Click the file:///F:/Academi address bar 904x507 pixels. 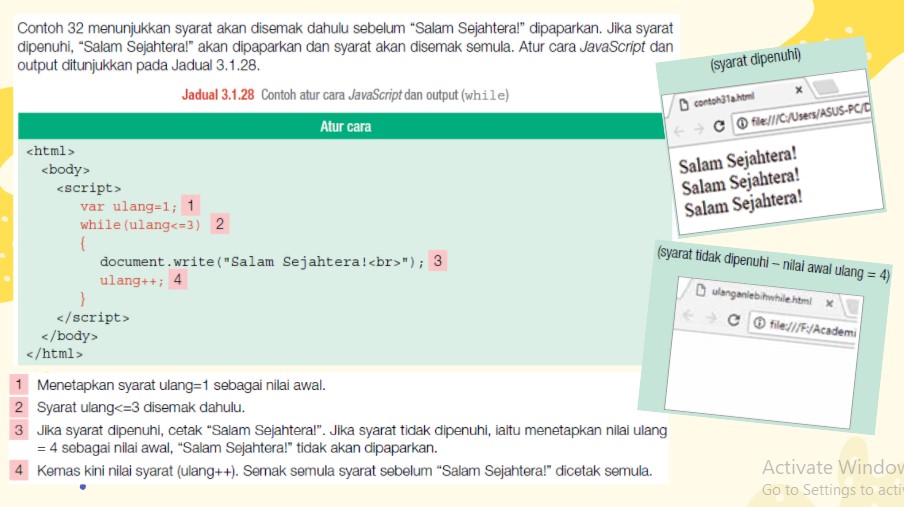click(x=803, y=328)
